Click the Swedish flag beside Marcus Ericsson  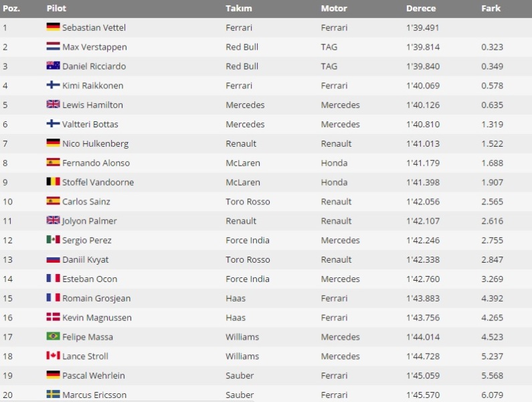click(x=53, y=394)
